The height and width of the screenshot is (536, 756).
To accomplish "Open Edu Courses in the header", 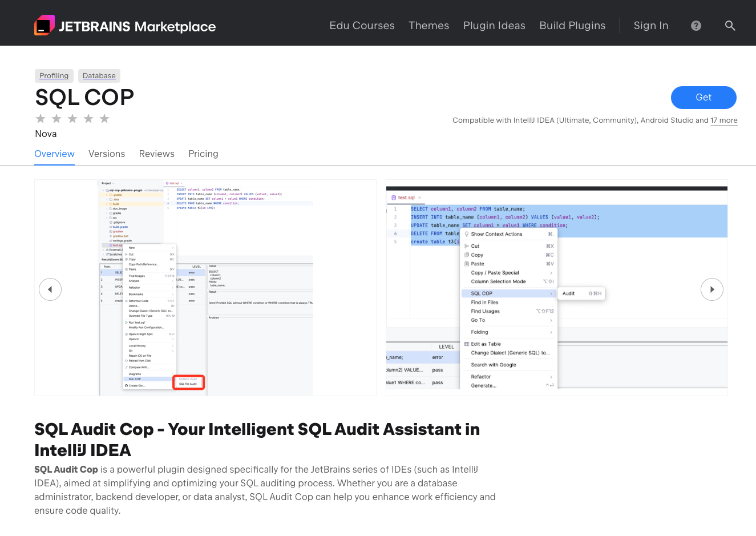I will click(362, 26).
